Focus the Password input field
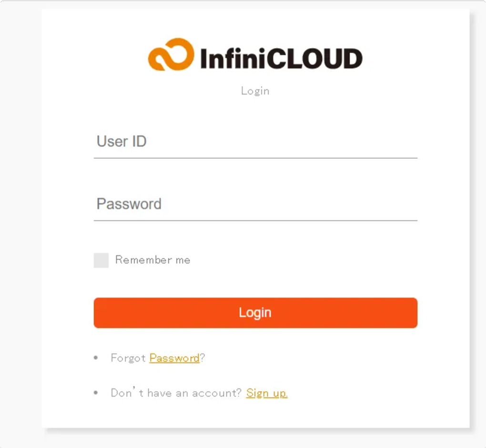This screenshot has height=448, width=486. click(x=255, y=204)
